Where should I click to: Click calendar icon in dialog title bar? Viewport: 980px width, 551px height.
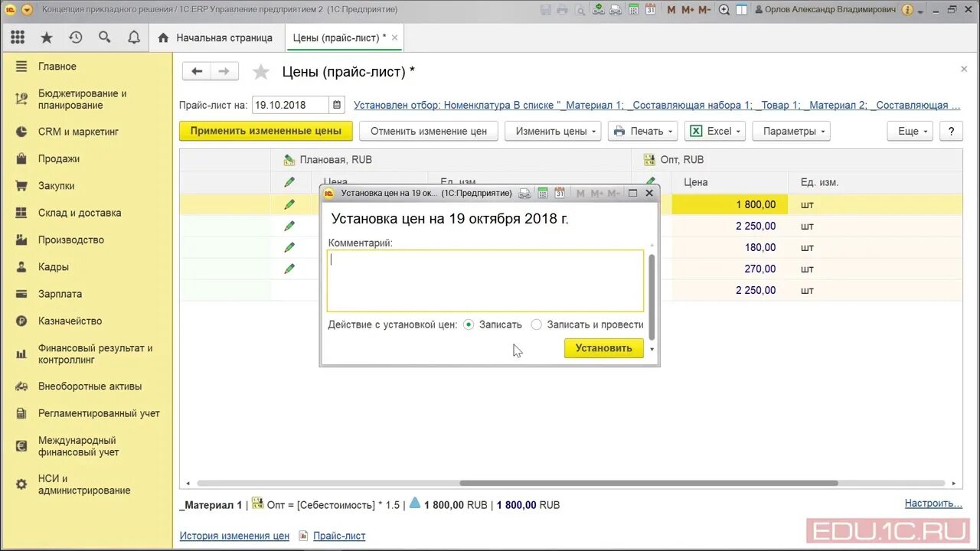tap(559, 193)
